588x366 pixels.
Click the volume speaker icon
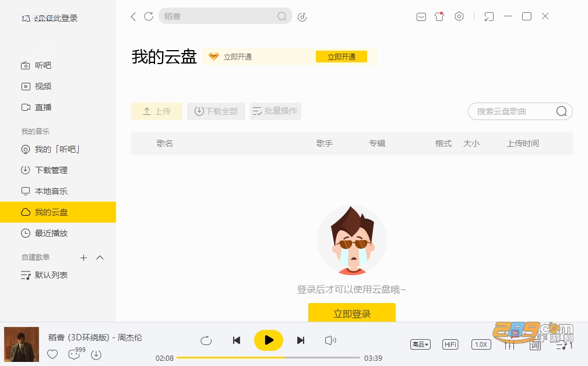pyautogui.click(x=330, y=340)
